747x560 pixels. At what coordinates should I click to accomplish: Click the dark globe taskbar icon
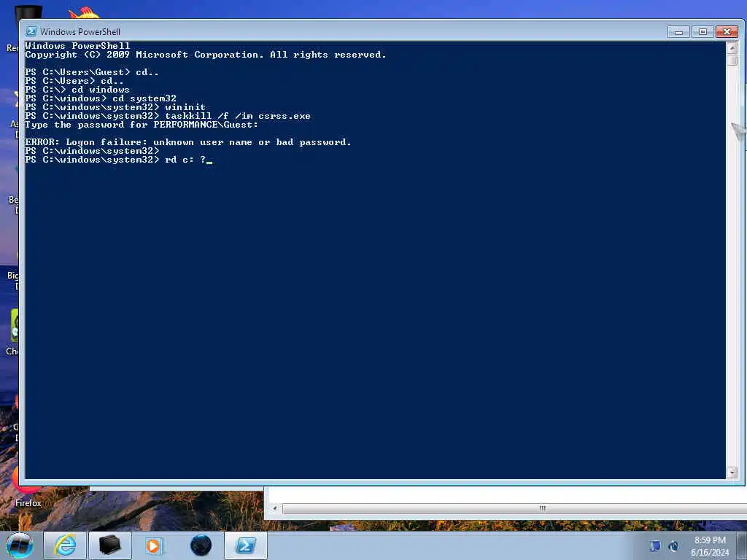[x=201, y=545]
